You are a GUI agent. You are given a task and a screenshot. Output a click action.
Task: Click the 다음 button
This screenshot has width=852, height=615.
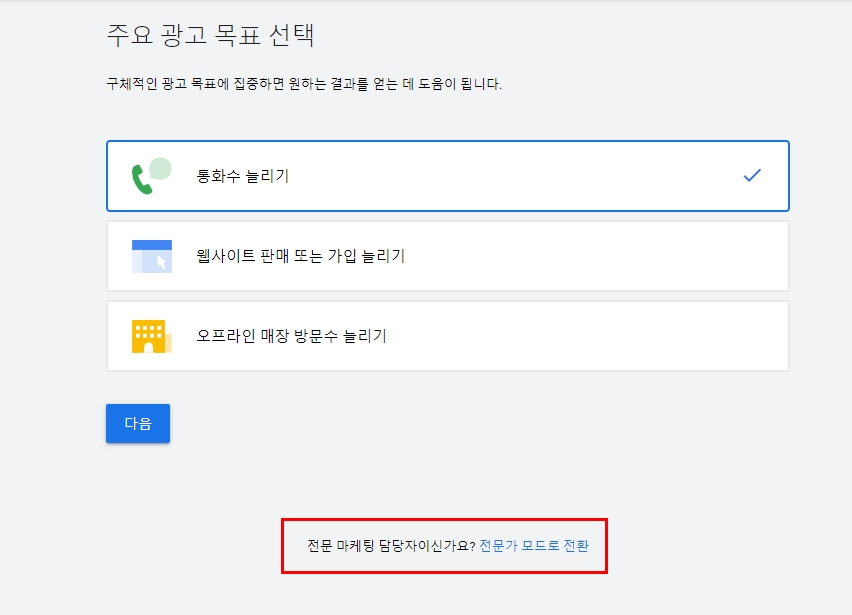138,423
